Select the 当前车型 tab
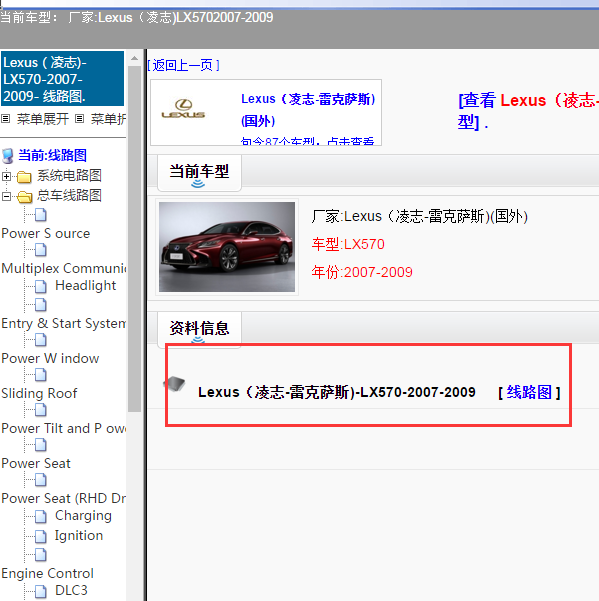The height and width of the screenshot is (601, 599). point(199,171)
